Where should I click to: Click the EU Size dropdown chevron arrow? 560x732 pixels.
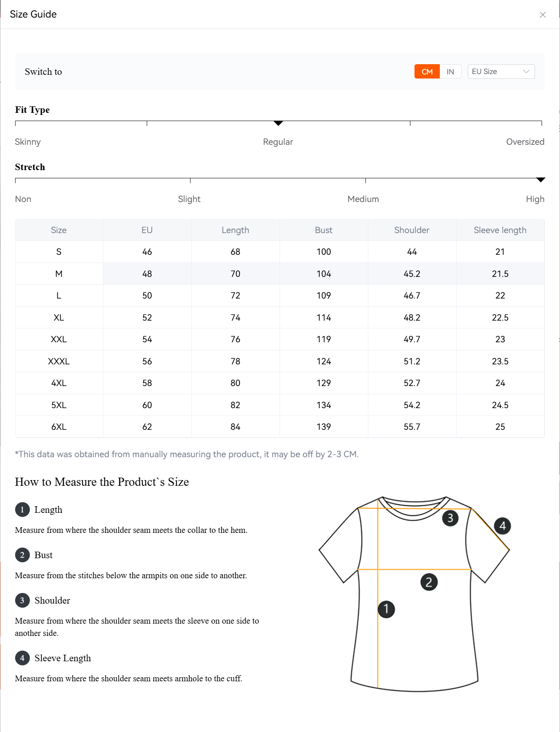click(526, 72)
